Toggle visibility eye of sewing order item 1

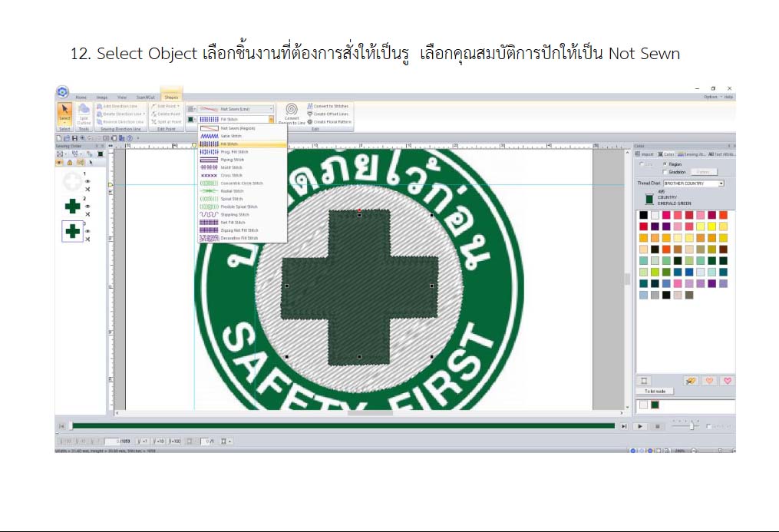[x=87, y=181]
